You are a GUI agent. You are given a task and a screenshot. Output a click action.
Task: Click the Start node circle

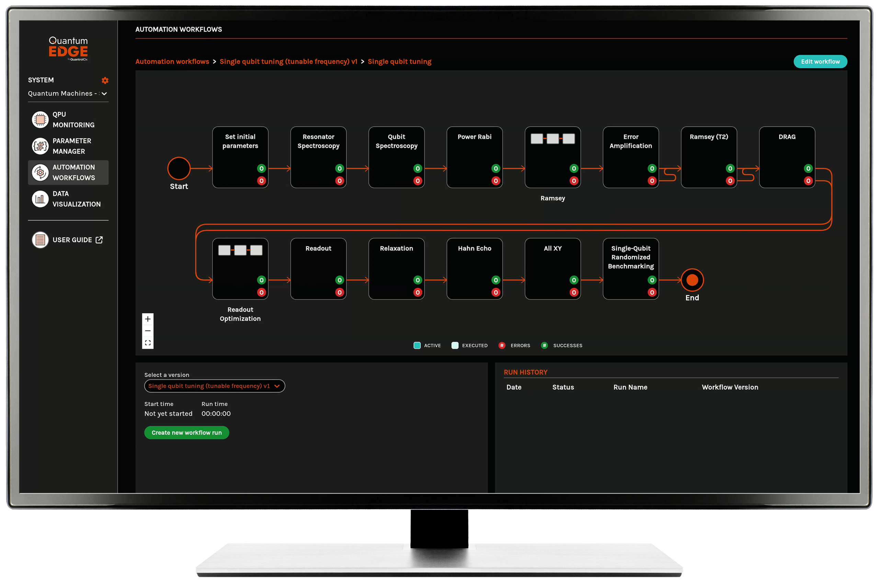[x=179, y=169]
